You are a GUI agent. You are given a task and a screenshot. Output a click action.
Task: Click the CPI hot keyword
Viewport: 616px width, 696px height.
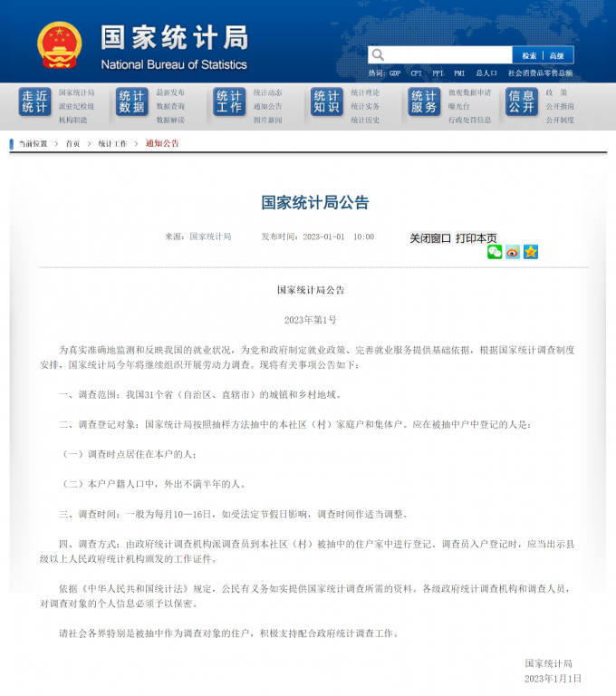[417, 73]
